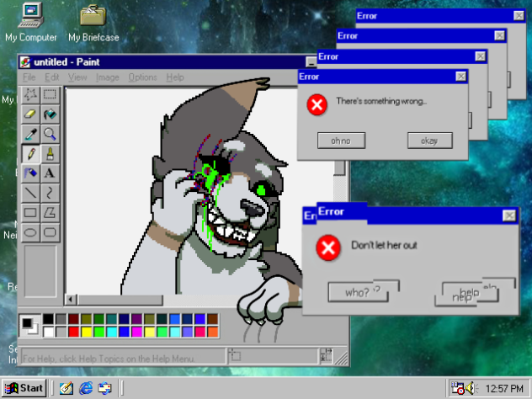Choose the Curve tool
This screenshot has height=399, width=532.
(x=50, y=193)
